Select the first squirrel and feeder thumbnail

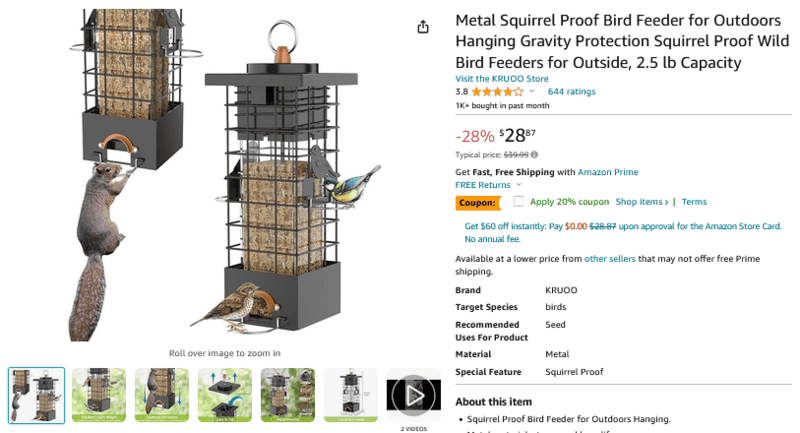(x=37, y=395)
